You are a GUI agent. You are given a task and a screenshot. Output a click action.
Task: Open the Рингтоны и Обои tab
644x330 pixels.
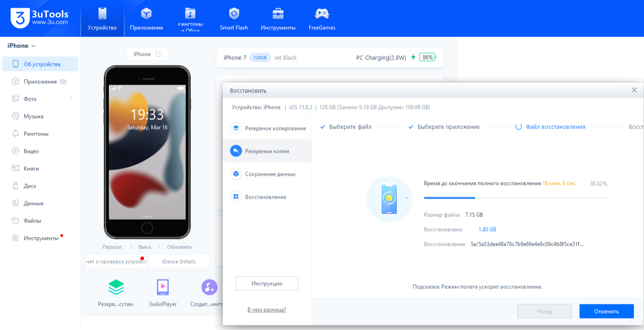(190, 19)
